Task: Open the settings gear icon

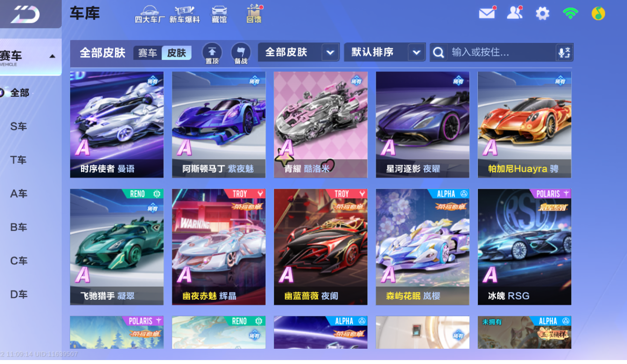Action: coord(543,13)
